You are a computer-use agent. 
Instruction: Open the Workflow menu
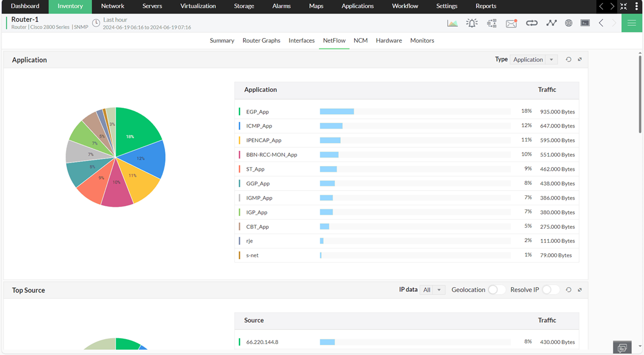pyautogui.click(x=405, y=6)
